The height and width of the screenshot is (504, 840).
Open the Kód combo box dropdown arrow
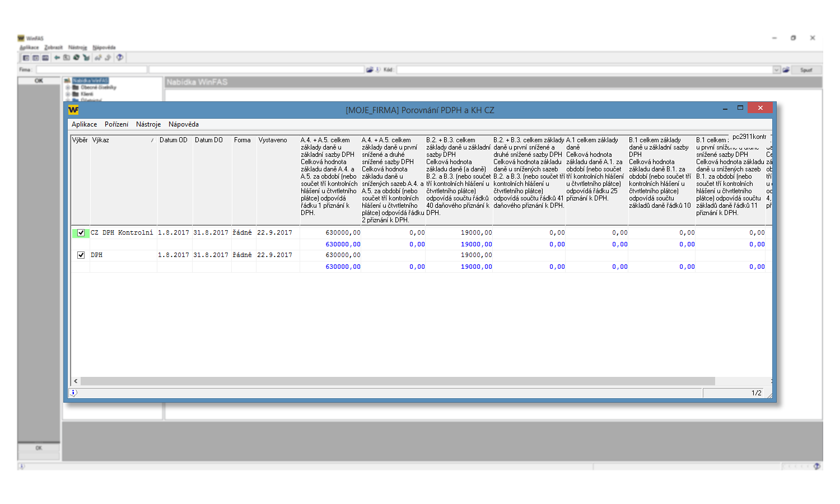pyautogui.click(x=777, y=70)
